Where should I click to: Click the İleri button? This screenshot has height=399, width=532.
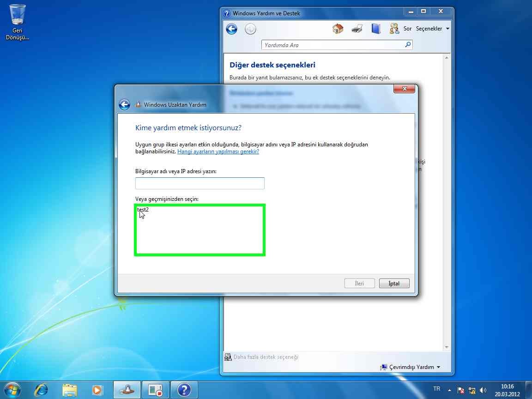(359, 283)
